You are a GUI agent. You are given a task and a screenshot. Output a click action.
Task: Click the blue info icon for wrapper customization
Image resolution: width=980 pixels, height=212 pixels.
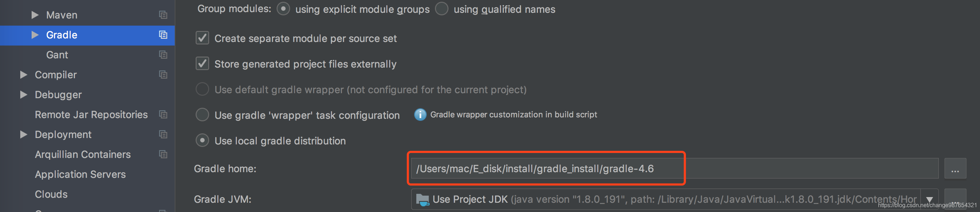420,115
